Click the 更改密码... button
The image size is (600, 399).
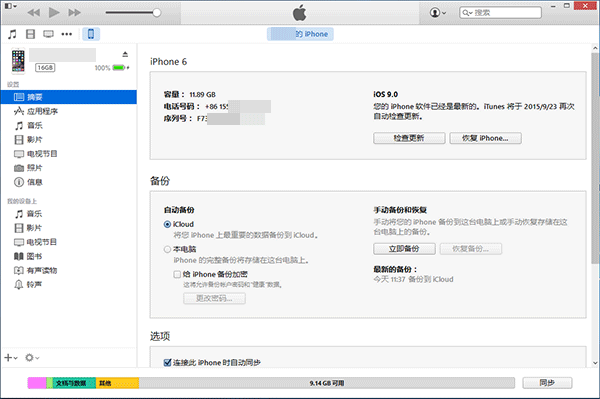214,298
